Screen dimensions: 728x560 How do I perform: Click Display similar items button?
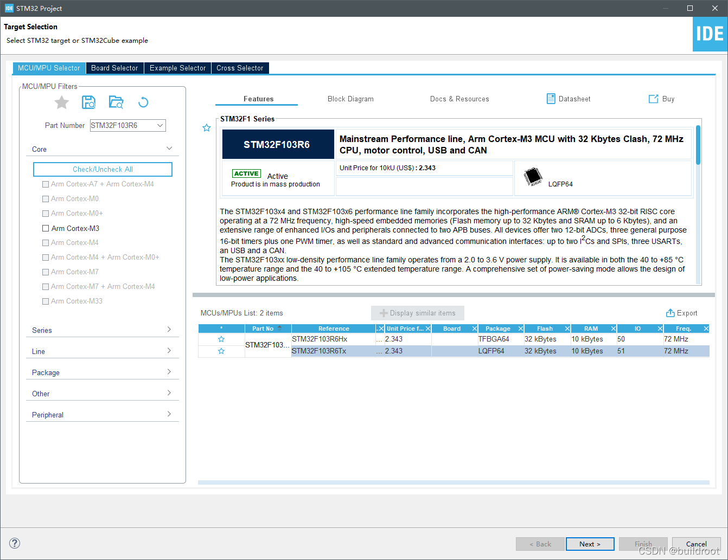(418, 313)
